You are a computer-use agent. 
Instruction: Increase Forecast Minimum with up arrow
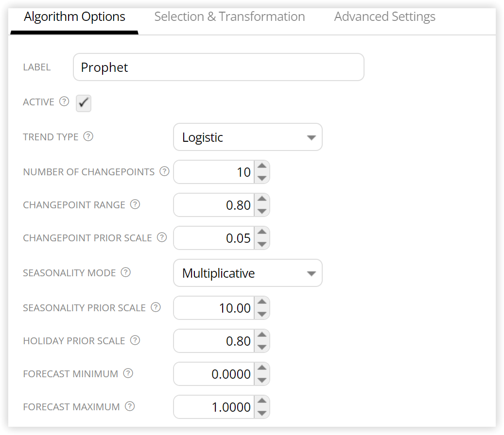(262, 368)
